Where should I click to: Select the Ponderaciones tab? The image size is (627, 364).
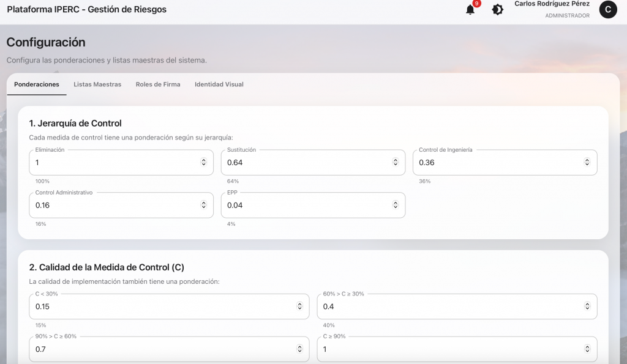(x=37, y=84)
